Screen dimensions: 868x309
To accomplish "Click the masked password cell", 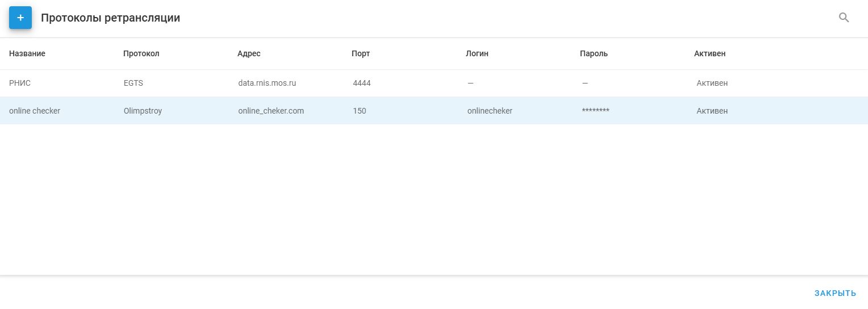I will [595, 111].
